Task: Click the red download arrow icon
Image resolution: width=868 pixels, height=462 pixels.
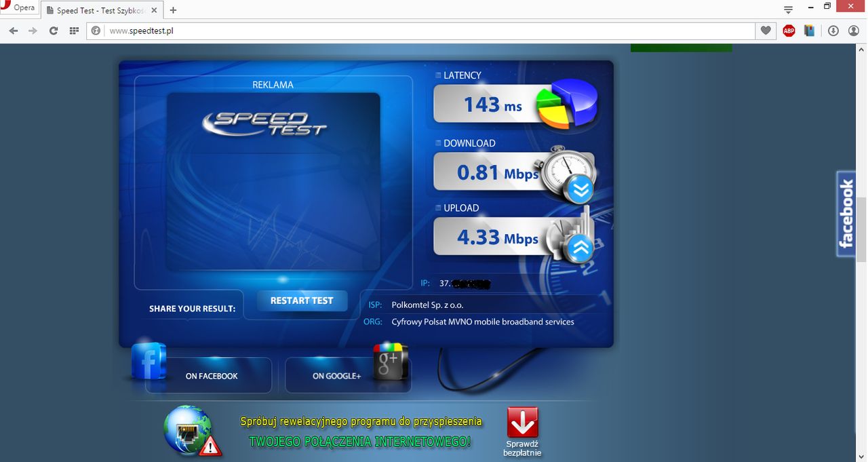Action: click(x=523, y=422)
